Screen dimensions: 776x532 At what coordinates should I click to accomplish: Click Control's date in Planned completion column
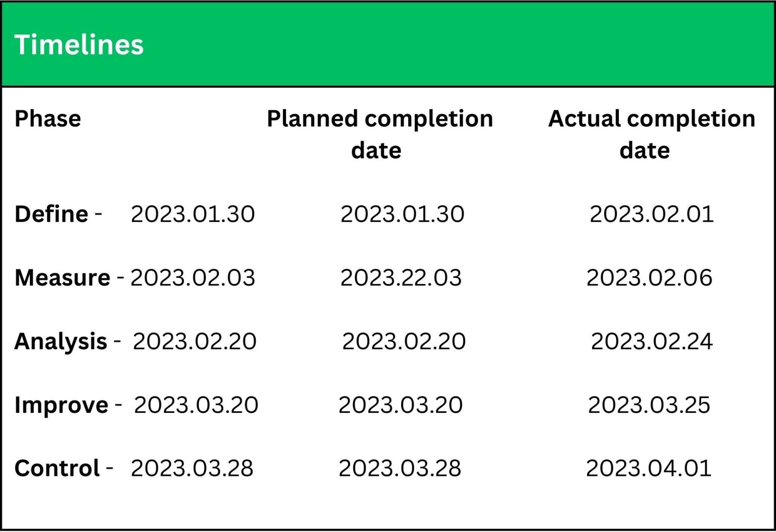[400, 468]
